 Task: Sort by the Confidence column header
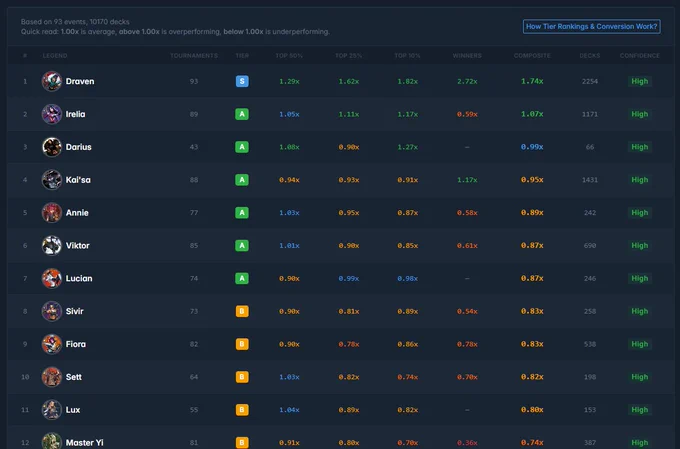point(640,56)
